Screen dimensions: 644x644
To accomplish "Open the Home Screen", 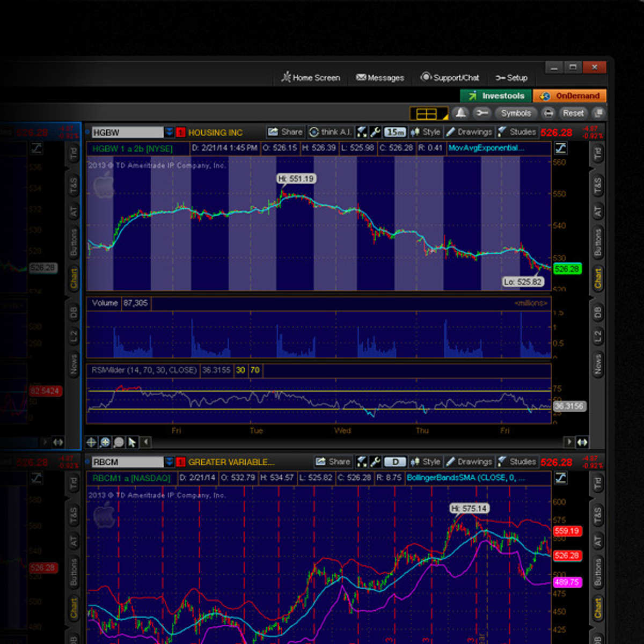I will [x=311, y=78].
